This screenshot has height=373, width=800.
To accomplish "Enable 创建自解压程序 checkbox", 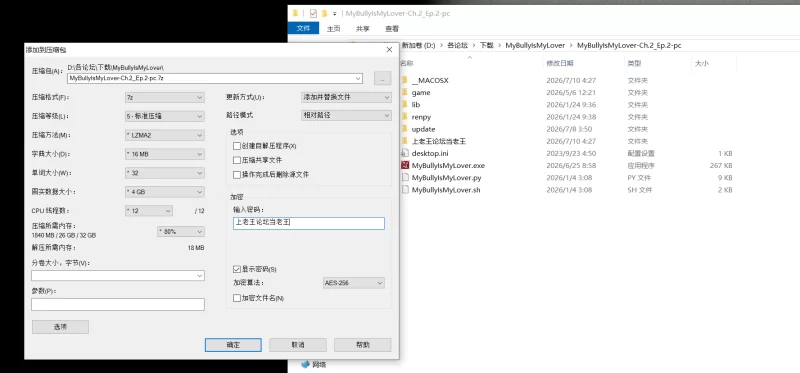I will tap(237, 146).
